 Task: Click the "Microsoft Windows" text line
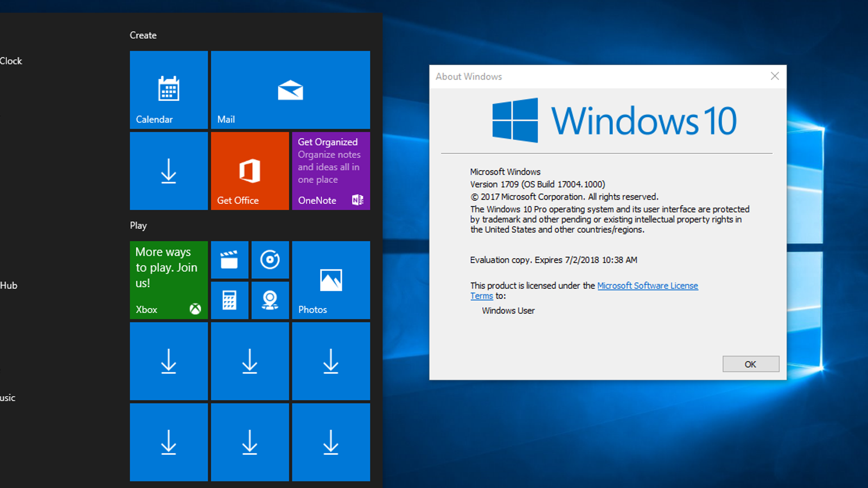pos(505,172)
